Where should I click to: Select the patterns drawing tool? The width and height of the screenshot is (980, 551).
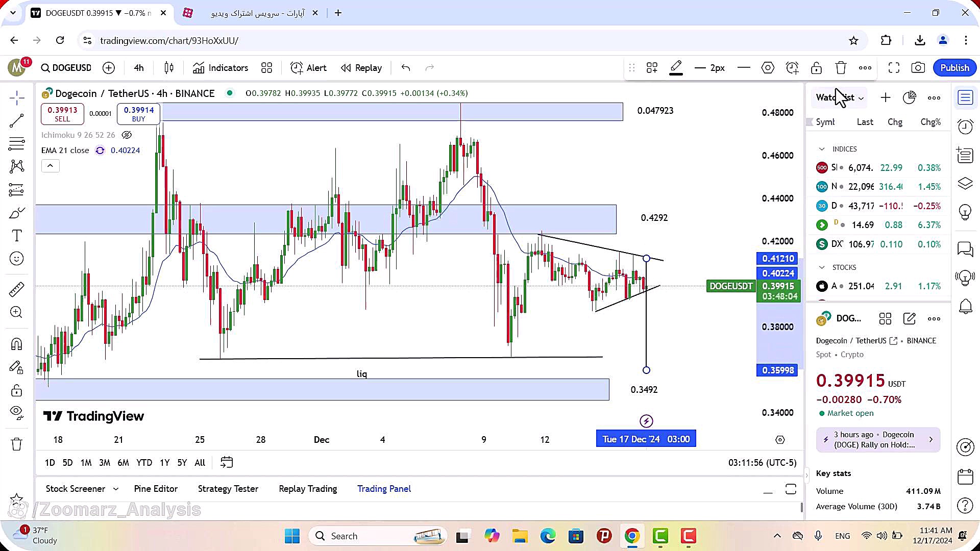point(16,166)
